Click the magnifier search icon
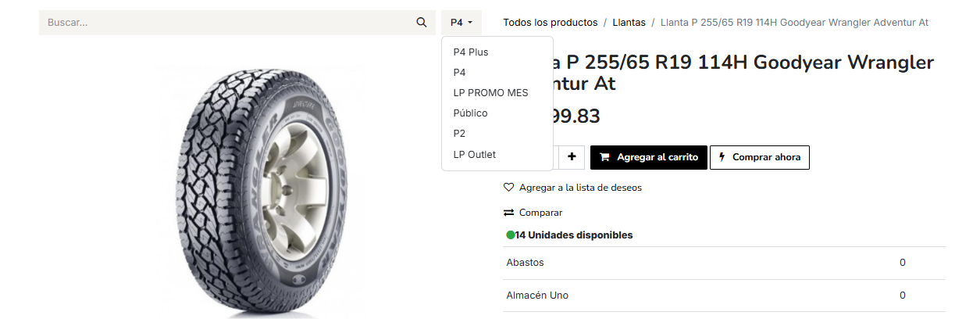 [x=422, y=23]
